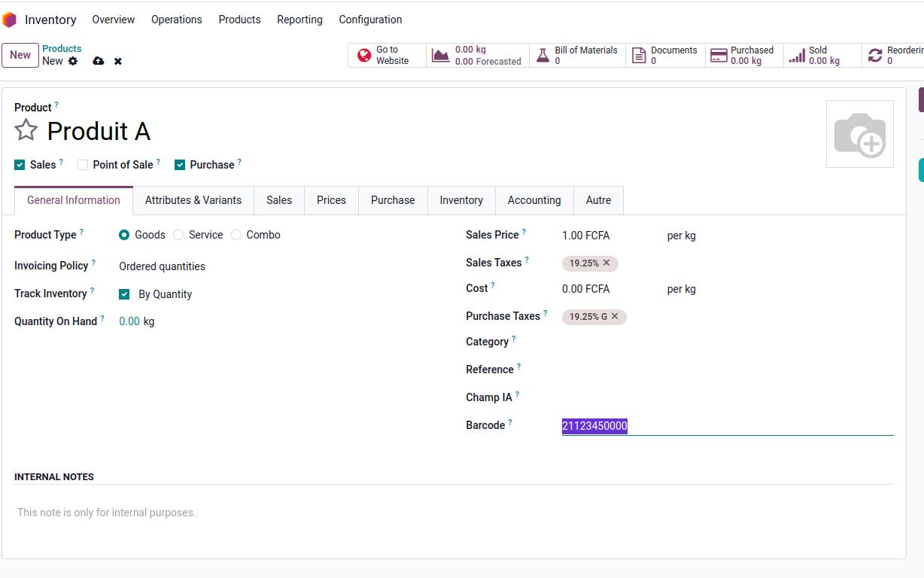Click the Products breadcrumb link
This screenshot has width=924, height=578.
tap(62, 49)
